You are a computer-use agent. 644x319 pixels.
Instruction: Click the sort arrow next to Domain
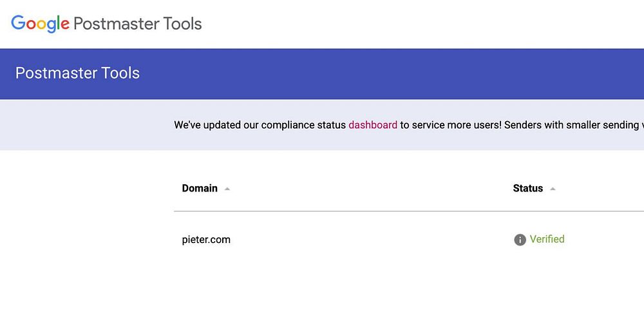pos(227,189)
